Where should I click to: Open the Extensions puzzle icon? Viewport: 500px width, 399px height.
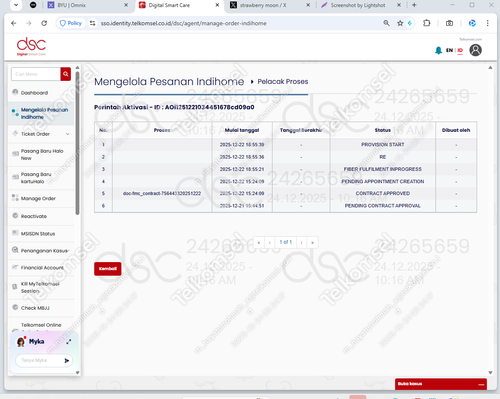coord(427,23)
